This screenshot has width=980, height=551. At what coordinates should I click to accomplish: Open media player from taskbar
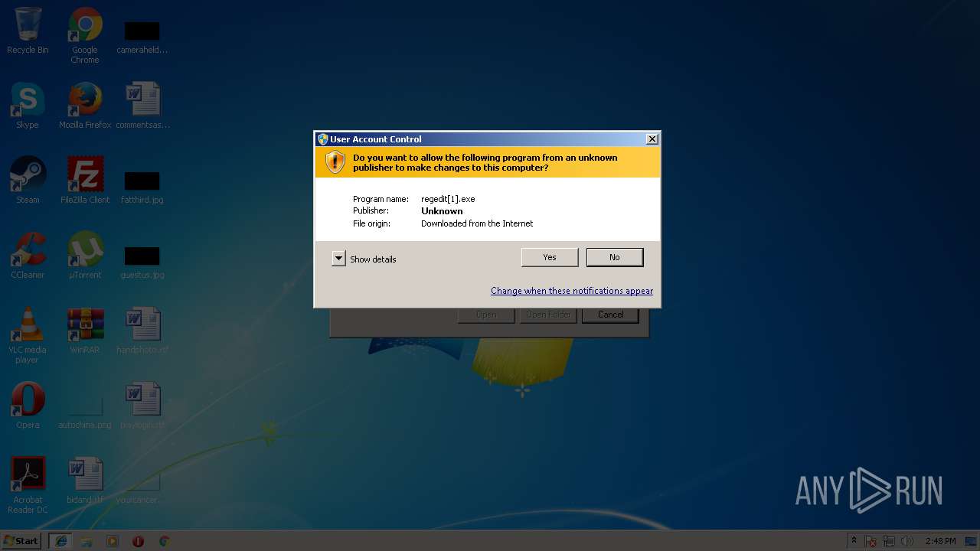point(113,541)
